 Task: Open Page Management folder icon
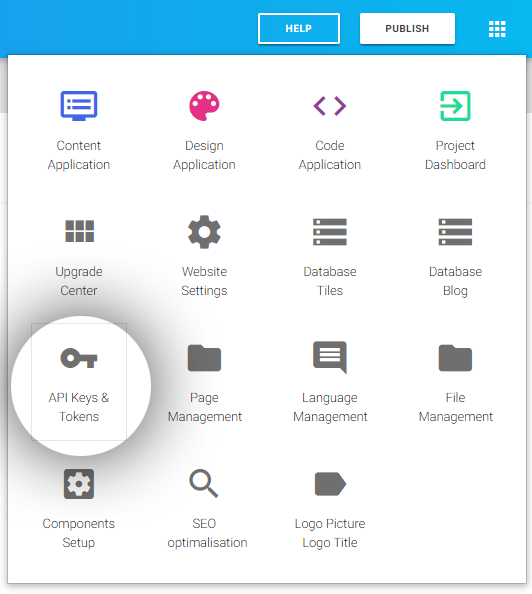204,358
